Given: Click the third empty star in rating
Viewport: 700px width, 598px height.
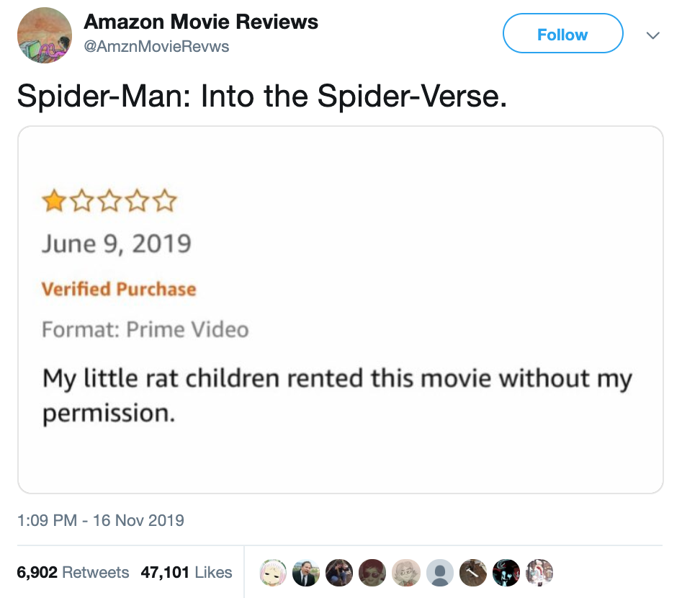Looking at the screenshot, I should 109,201.
